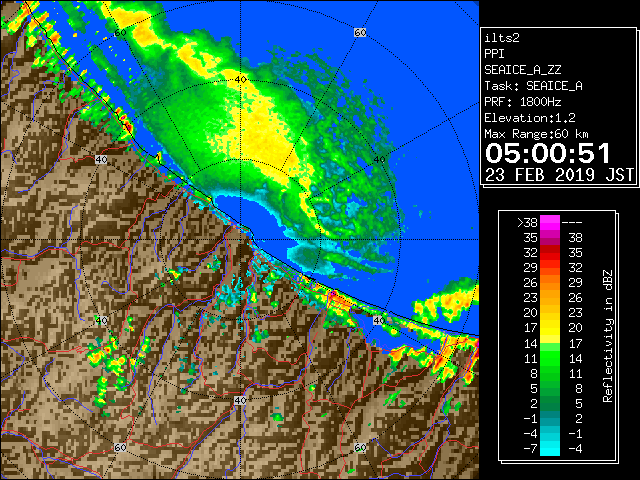640x480 pixels.
Task: Click the yellow legend color band
Action: point(550,328)
